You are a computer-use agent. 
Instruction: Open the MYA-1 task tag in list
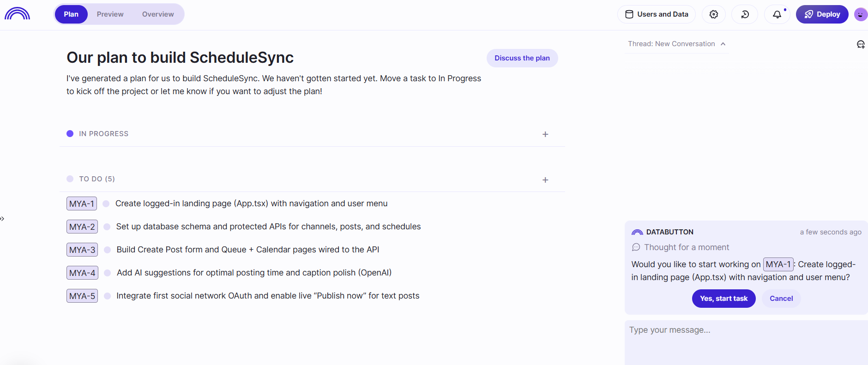82,203
